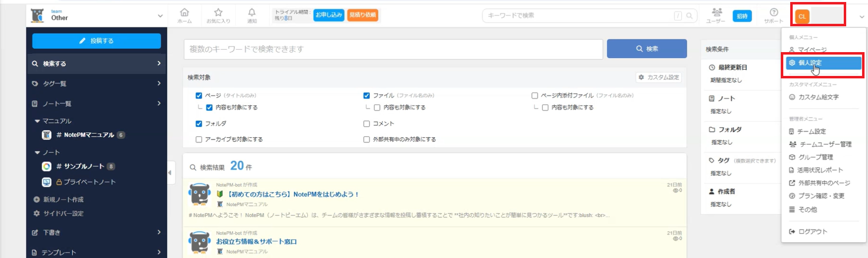Viewport: 868px width, 258px height.
Task: Select 個人設定 in the personal menu
Action: (x=823, y=63)
